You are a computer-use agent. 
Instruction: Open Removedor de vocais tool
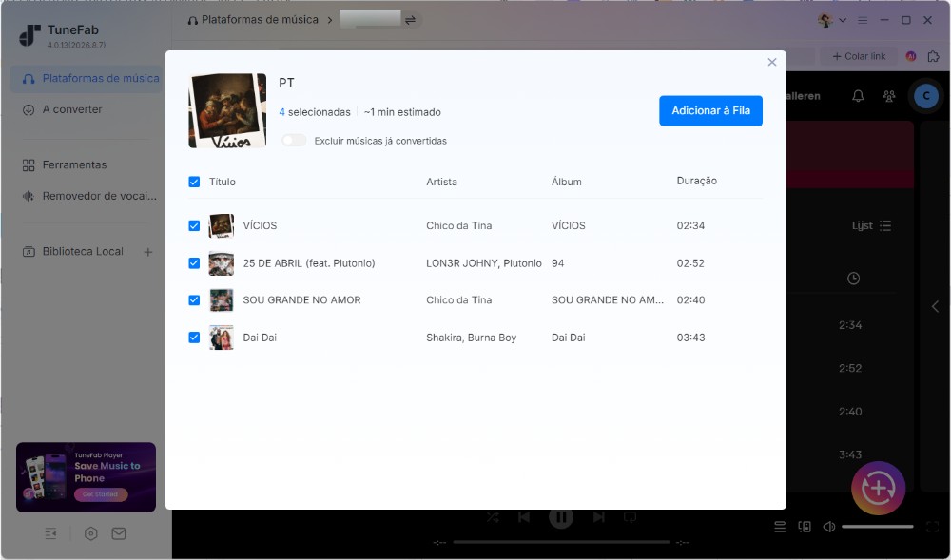pyautogui.click(x=88, y=196)
